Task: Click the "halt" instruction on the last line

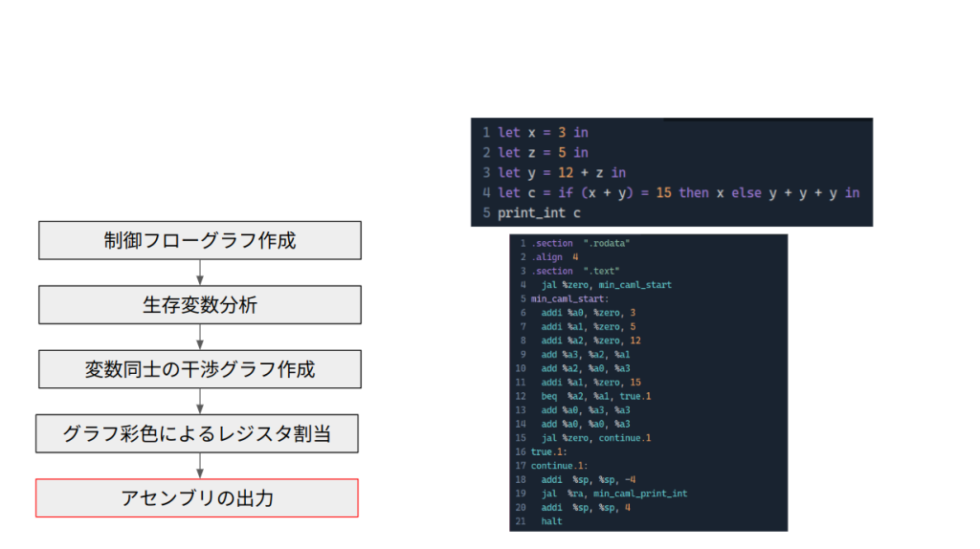Action: click(x=552, y=521)
